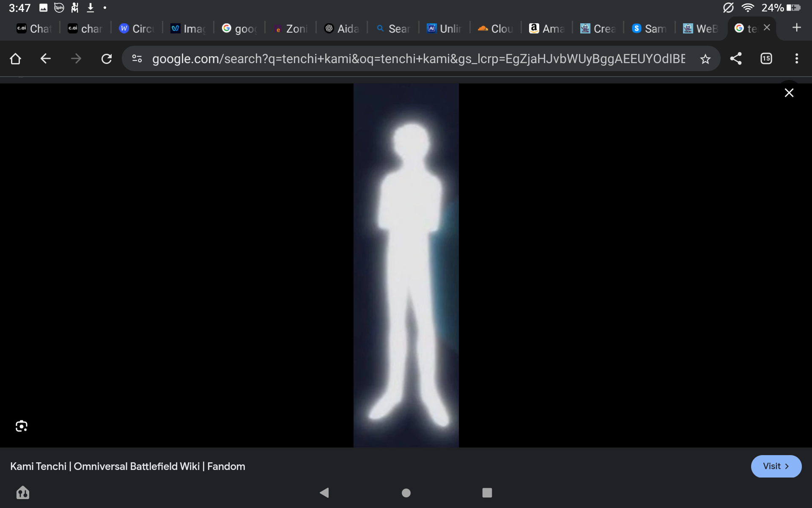The height and width of the screenshot is (508, 812).
Task: Switch to the 'char' c.ai tab
Action: coord(85,28)
